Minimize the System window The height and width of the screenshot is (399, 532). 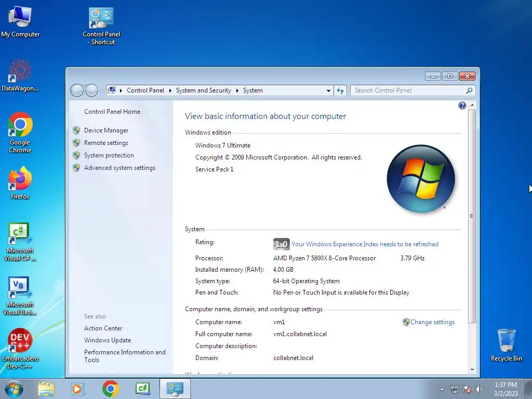click(433, 76)
